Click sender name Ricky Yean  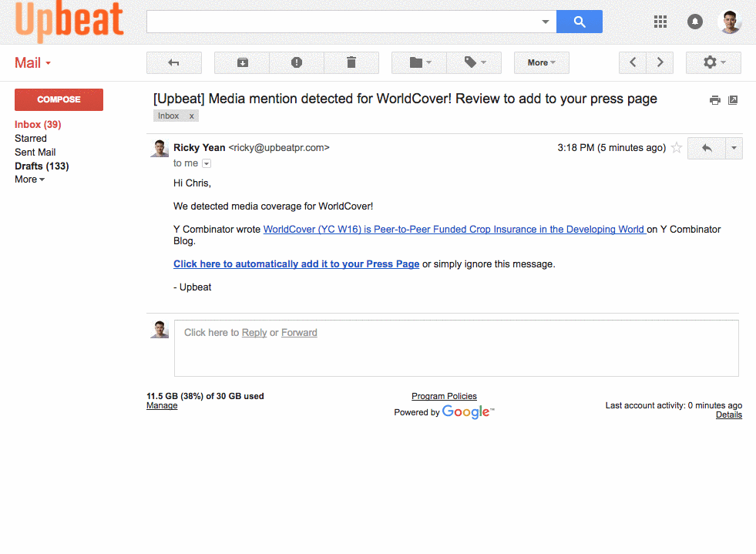coord(199,147)
